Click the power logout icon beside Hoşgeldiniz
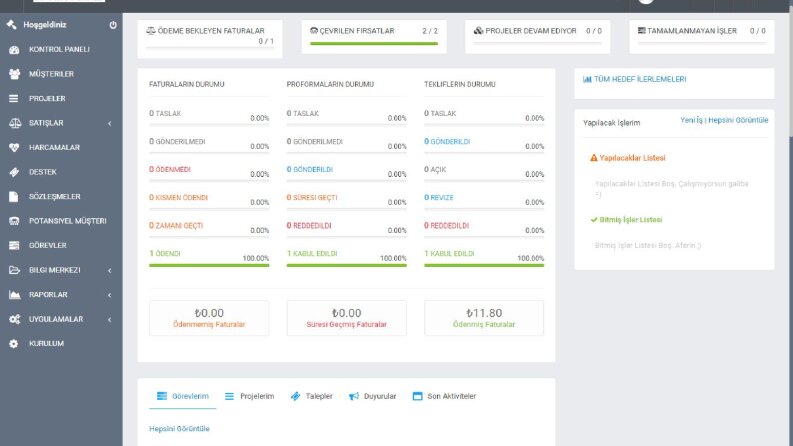This screenshot has width=793, height=446. click(113, 25)
